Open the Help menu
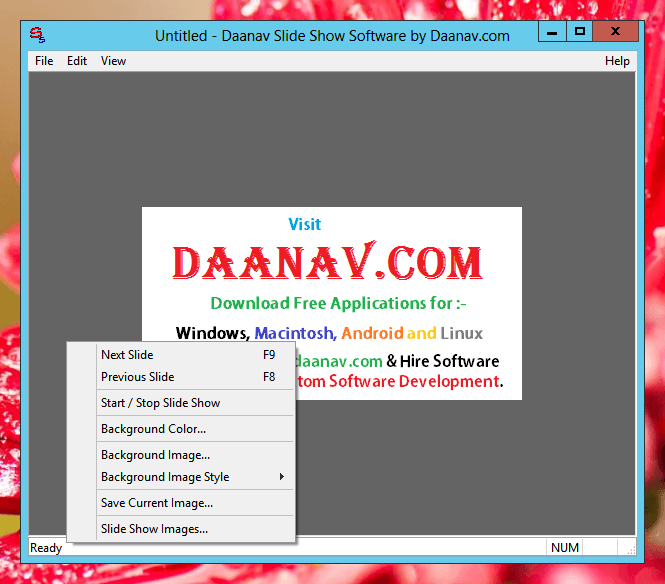This screenshot has width=665, height=584. click(617, 61)
